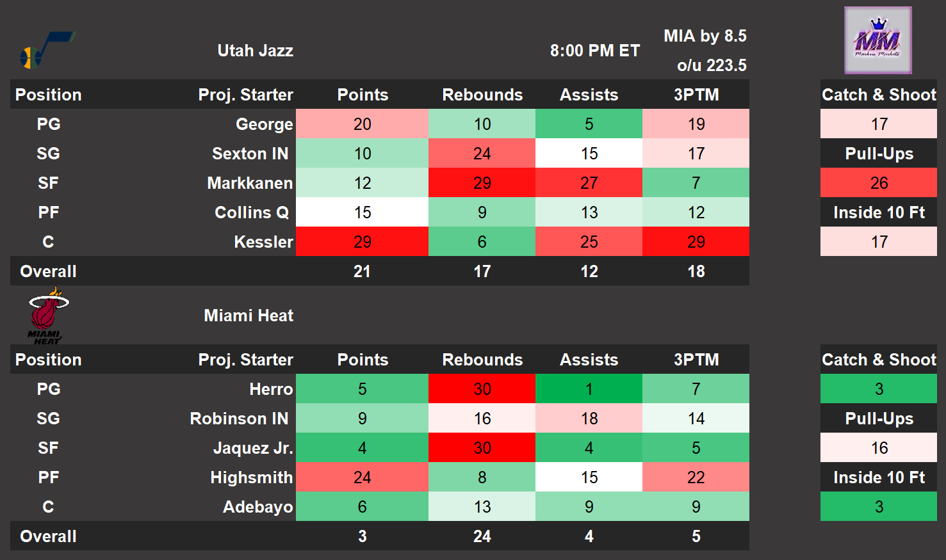The image size is (946, 560).
Task: Click the Miami Heat team logo
Action: (x=48, y=316)
